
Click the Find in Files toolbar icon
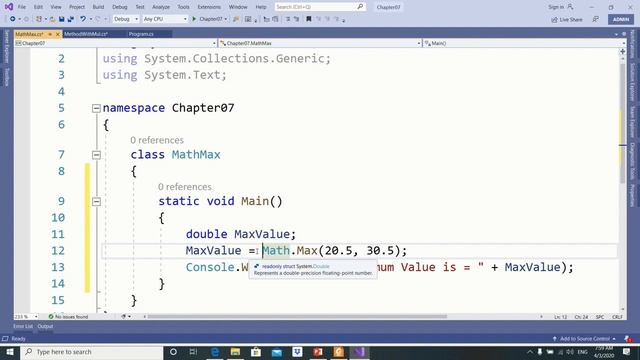point(236,19)
